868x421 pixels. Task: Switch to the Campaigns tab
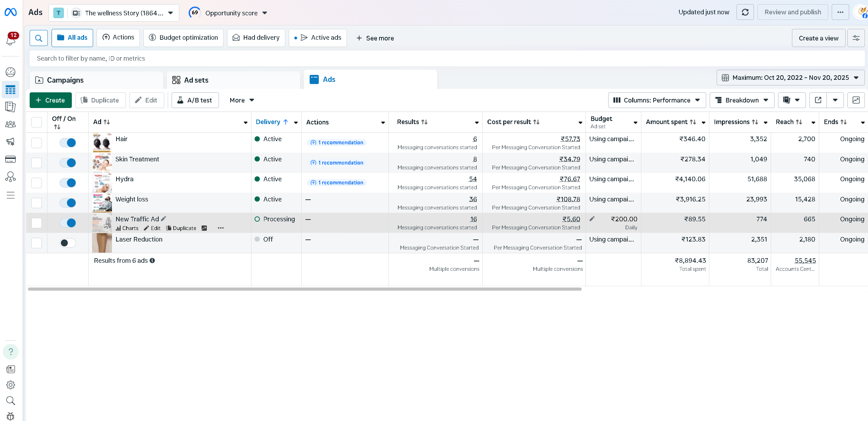tap(65, 80)
